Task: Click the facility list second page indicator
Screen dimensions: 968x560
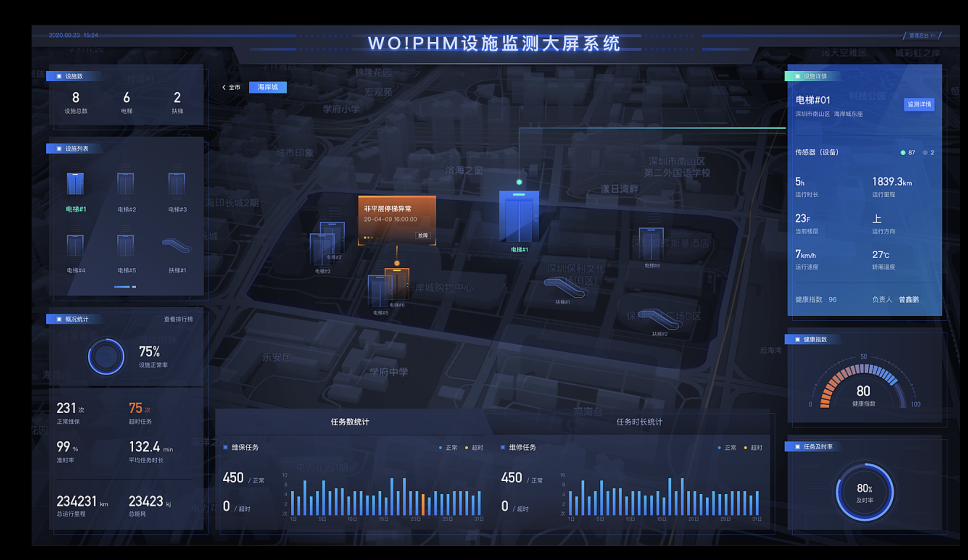Action: tap(134, 287)
